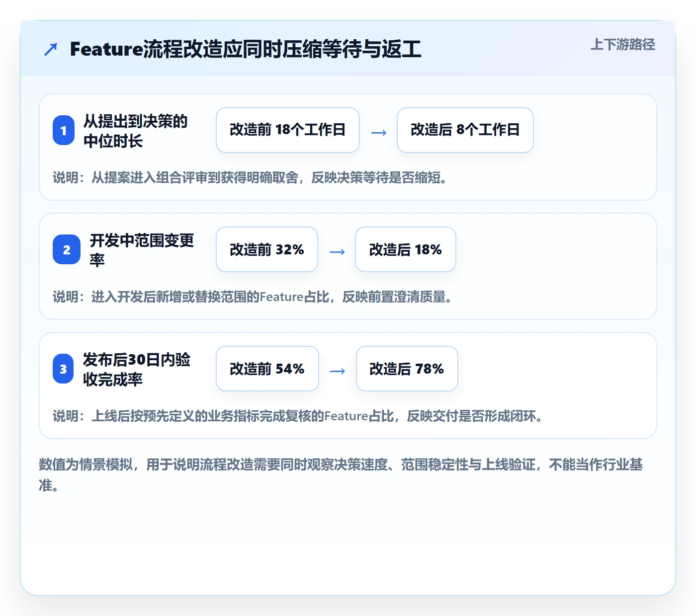Select the footnote starting with 数值为情景模拟
Screen dimensions: 696x616
(x=341, y=474)
